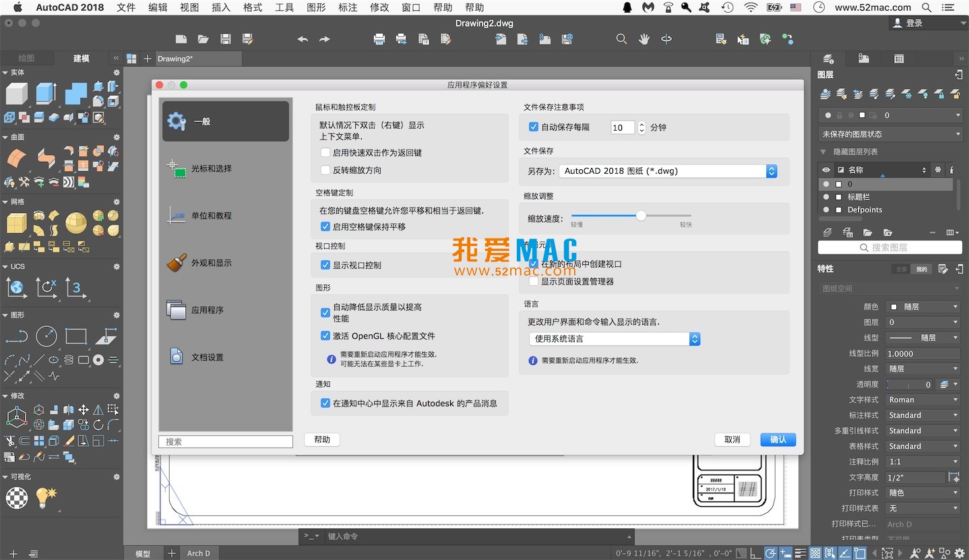Switch to the 模型 layout tab
This screenshot has width=969, height=560.
pyautogui.click(x=143, y=553)
